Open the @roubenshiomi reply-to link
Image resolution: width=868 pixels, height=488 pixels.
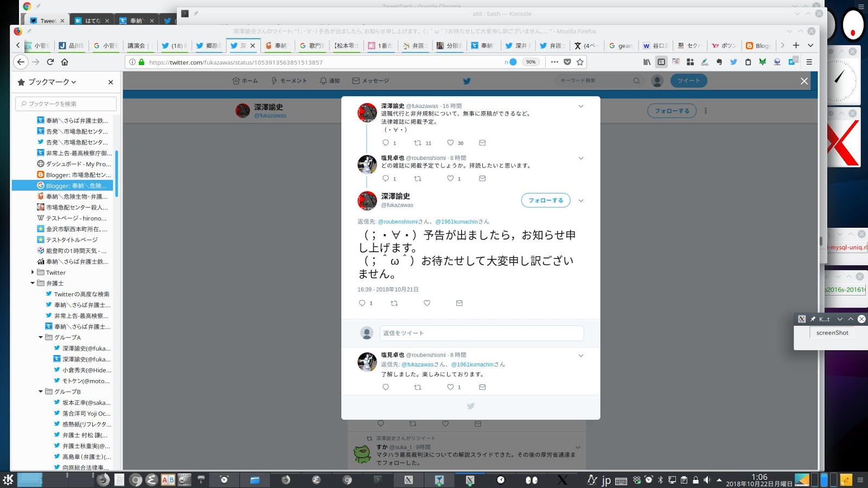pyautogui.click(x=398, y=222)
